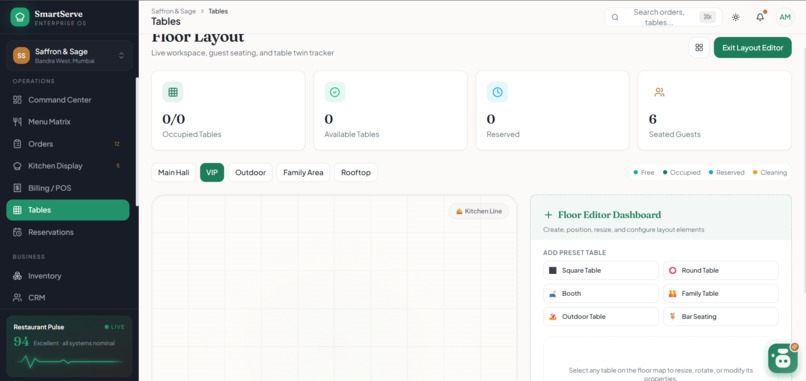Add an Outdoor Table preset

click(601, 317)
